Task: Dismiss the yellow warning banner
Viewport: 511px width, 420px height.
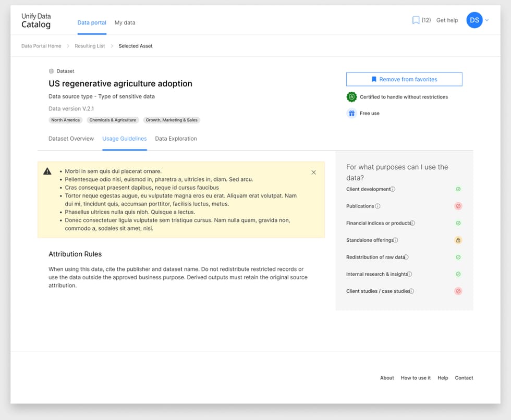Action: point(313,172)
